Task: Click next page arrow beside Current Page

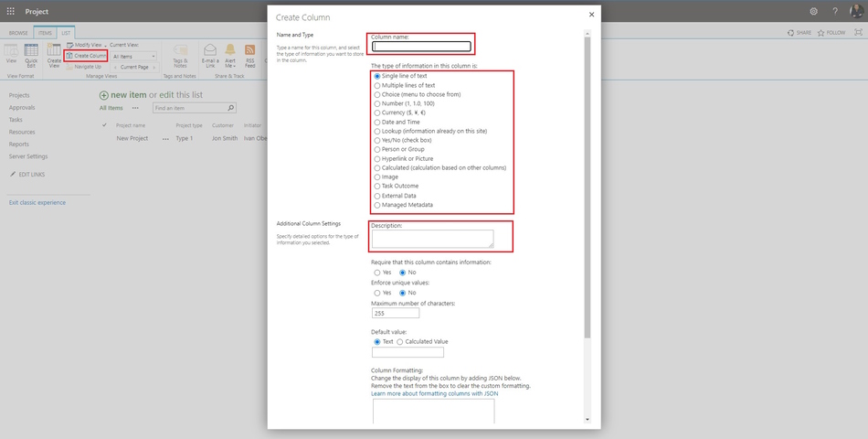Action: click(x=154, y=67)
